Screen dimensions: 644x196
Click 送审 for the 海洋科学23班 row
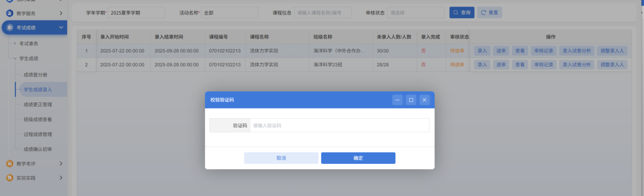[501, 65]
